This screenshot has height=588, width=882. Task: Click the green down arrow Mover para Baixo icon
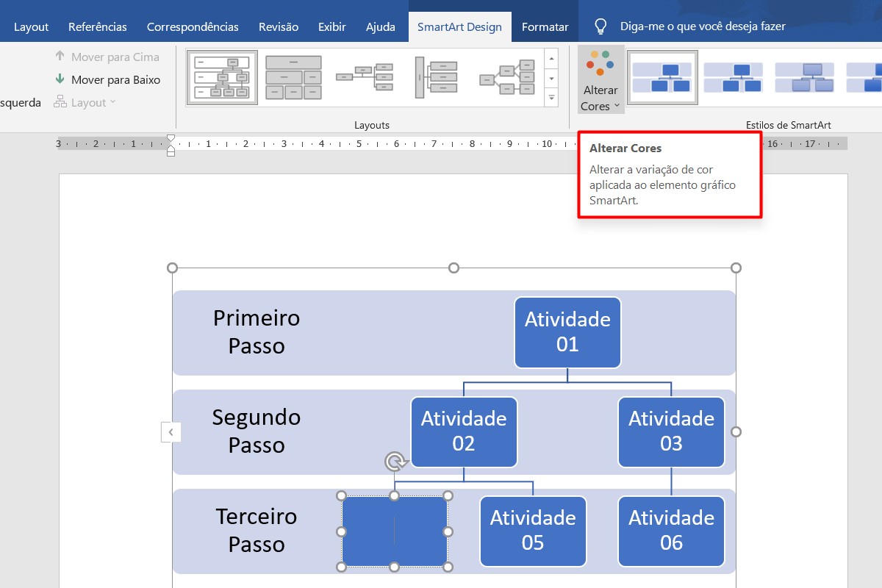click(60, 79)
